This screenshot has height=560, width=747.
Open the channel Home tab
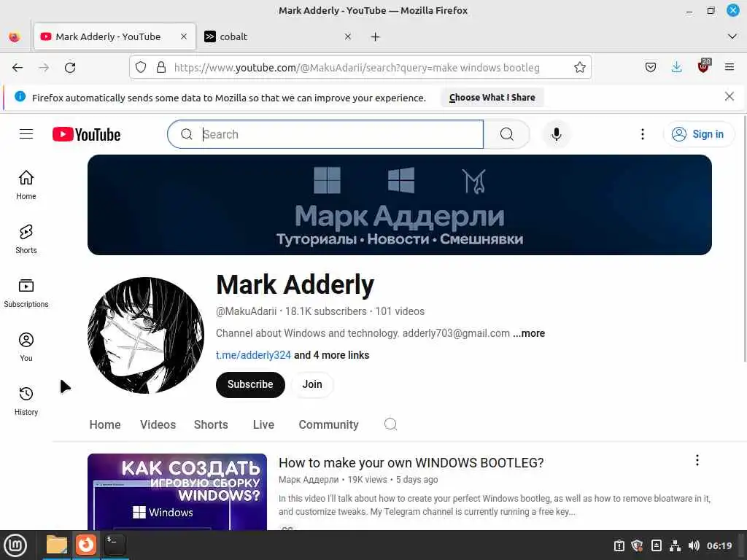pyautogui.click(x=105, y=424)
